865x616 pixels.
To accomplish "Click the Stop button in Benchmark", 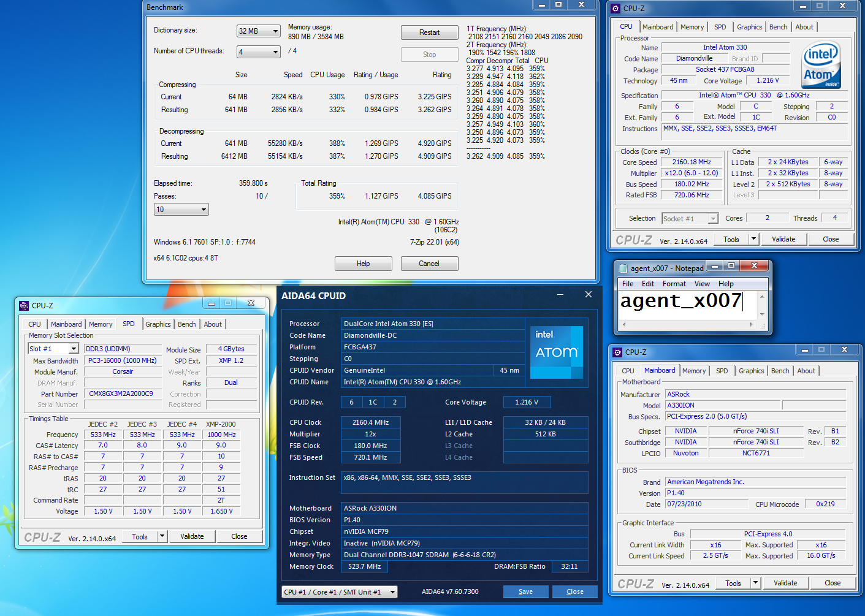I will click(x=429, y=55).
